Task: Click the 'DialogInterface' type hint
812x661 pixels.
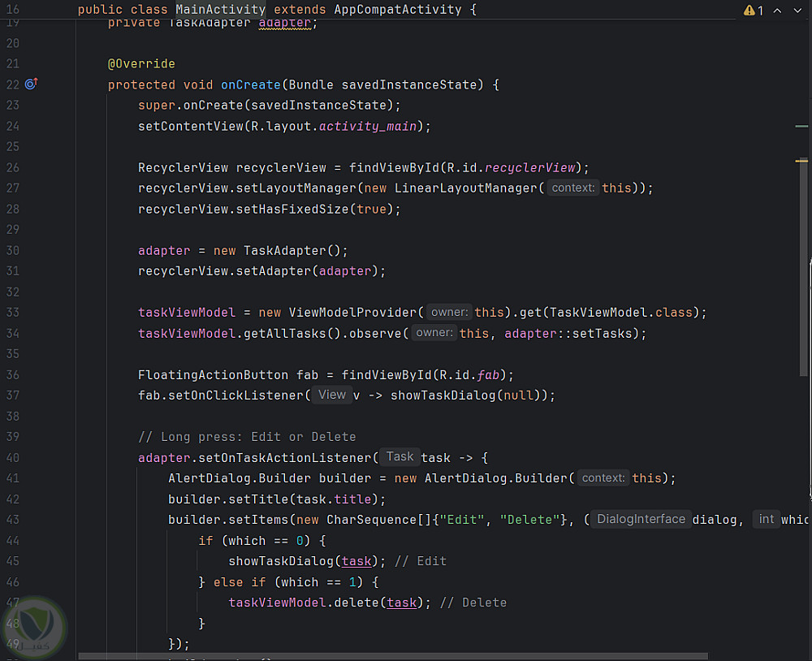Action: 641,519
